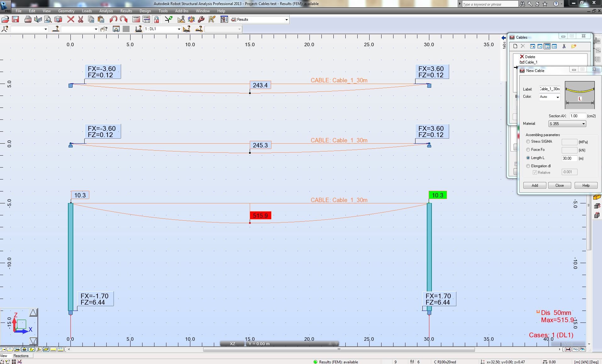This screenshot has width=602, height=364.
Task: Cut selection with the scissors toolbar icon
Action: pyautogui.click(x=81, y=19)
